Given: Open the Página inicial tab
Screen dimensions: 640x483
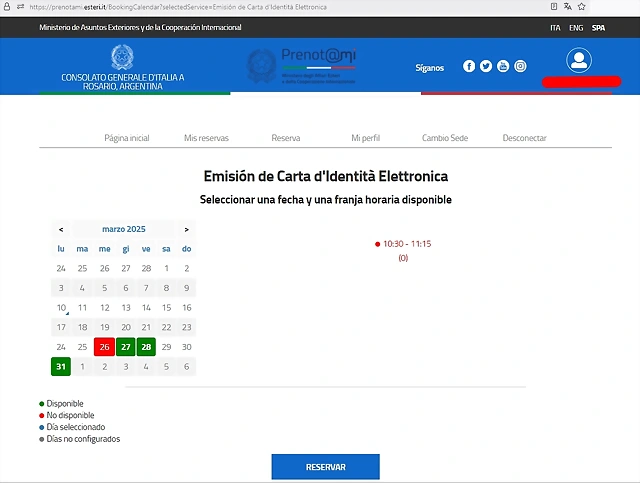Looking at the screenshot, I should tap(127, 138).
